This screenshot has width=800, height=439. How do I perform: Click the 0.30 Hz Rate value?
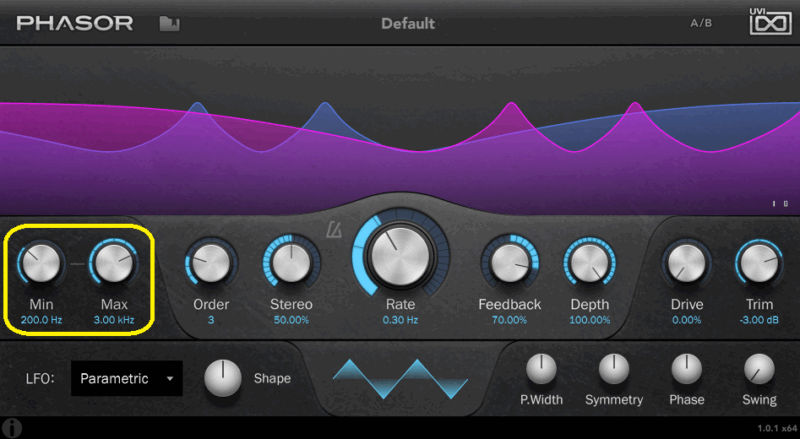[401, 321]
